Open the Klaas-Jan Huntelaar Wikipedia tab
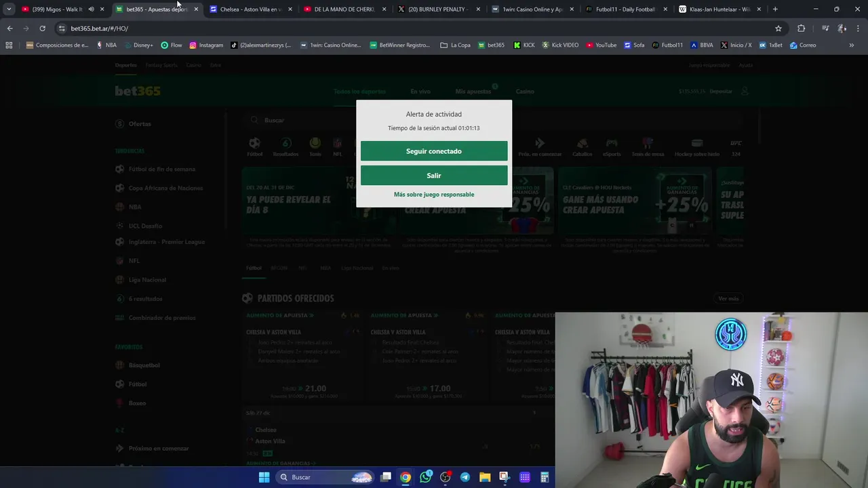The width and height of the screenshot is (868, 488). pos(719,9)
